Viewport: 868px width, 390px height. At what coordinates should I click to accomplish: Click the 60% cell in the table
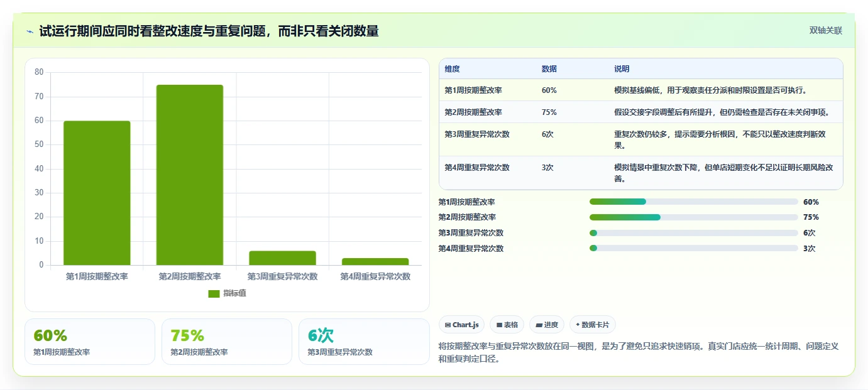click(x=549, y=90)
